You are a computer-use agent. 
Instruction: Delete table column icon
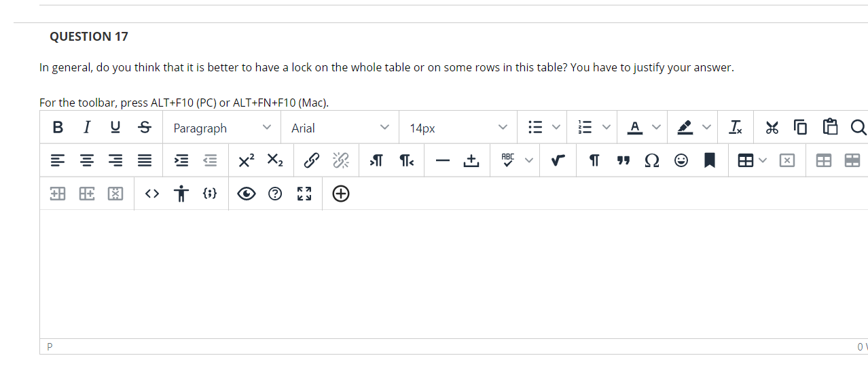pos(115,194)
